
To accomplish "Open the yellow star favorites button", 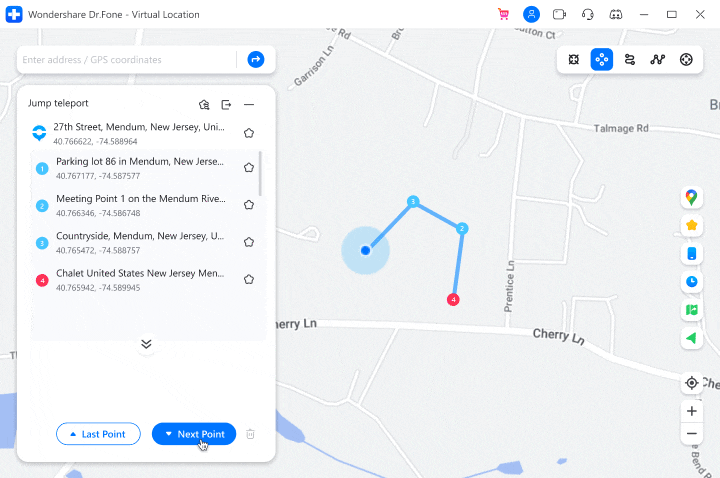I will coord(692,225).
